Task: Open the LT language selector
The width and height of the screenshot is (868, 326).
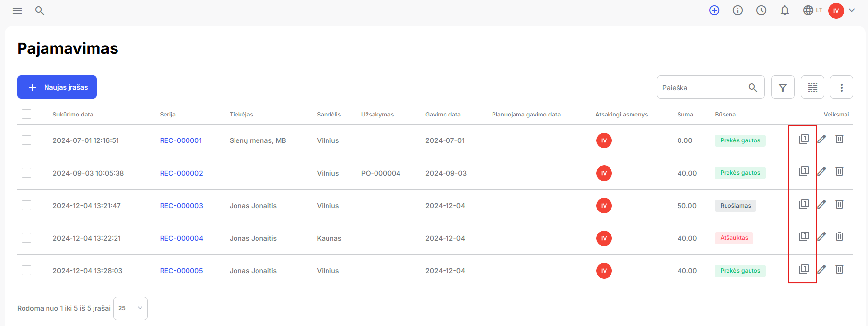Action: click(x=813, y=10)
